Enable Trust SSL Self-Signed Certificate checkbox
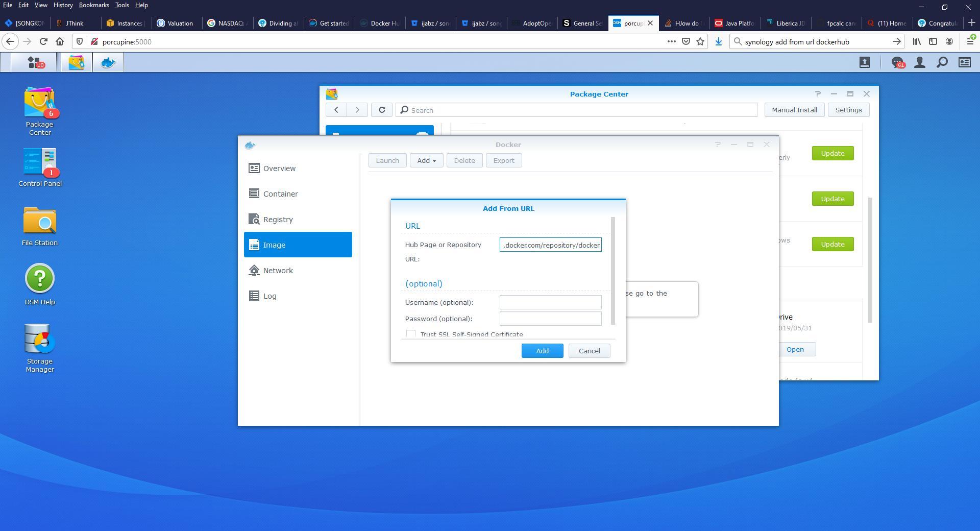The width and height of the screenshot is (980, 531). coord(411,334)
